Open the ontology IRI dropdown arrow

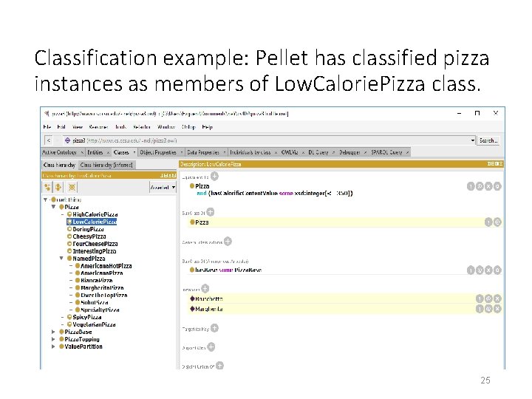tap(472, 140)
